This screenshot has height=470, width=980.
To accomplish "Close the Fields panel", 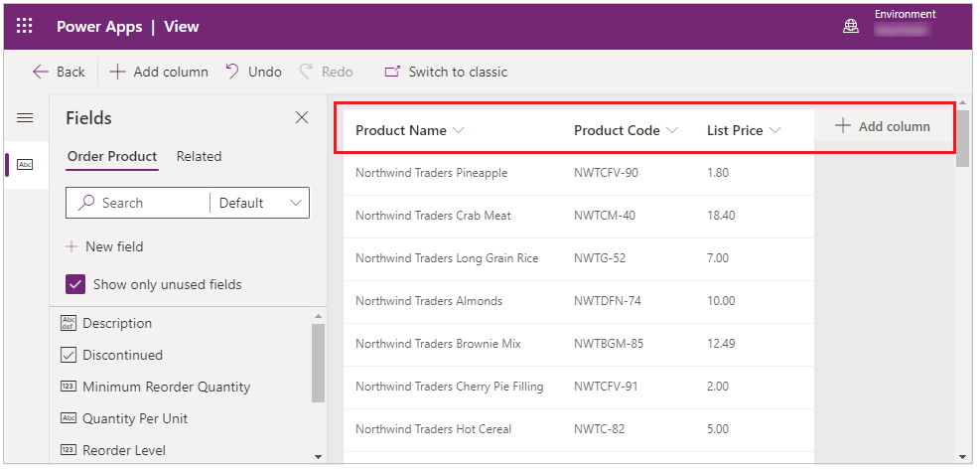I will (x=302, y=118).
